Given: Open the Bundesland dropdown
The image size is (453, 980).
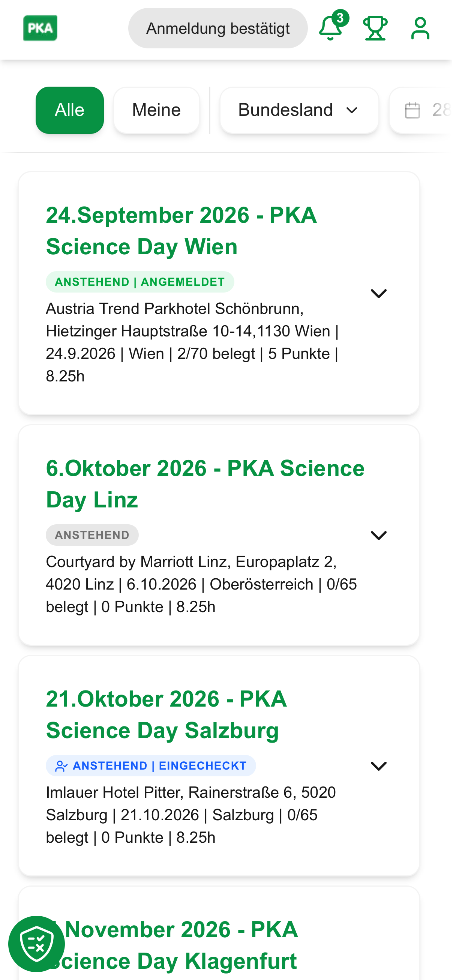Looking at the screenshot, I should click(x=300, y=110).
